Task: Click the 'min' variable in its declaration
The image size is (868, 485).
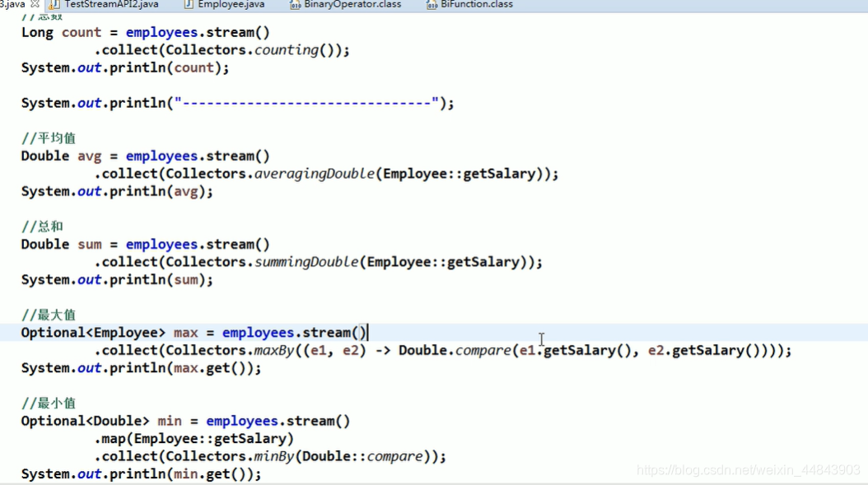Action: 170,422
